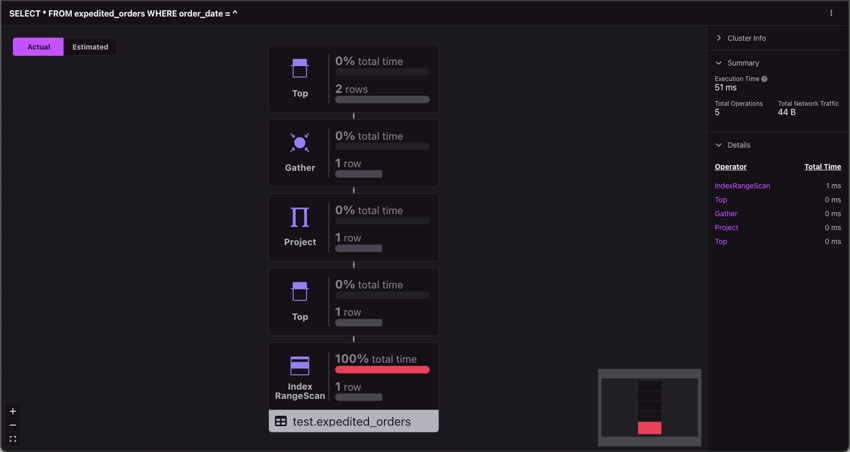The height and width of the screenshot is (452, 850).
Task: Click the red block in the minimap
Action: (649, 428)
